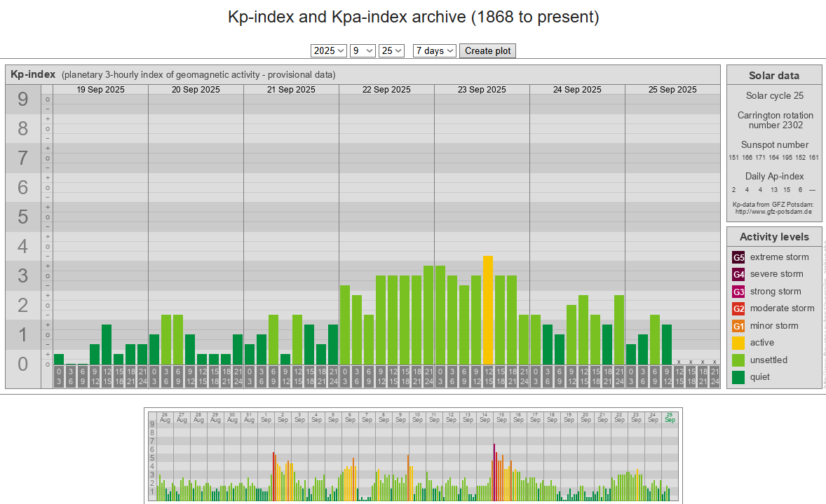Click the Solar cycle 25 text
Image resolution: width=826 pixels, height=504 pixels.
774,95
